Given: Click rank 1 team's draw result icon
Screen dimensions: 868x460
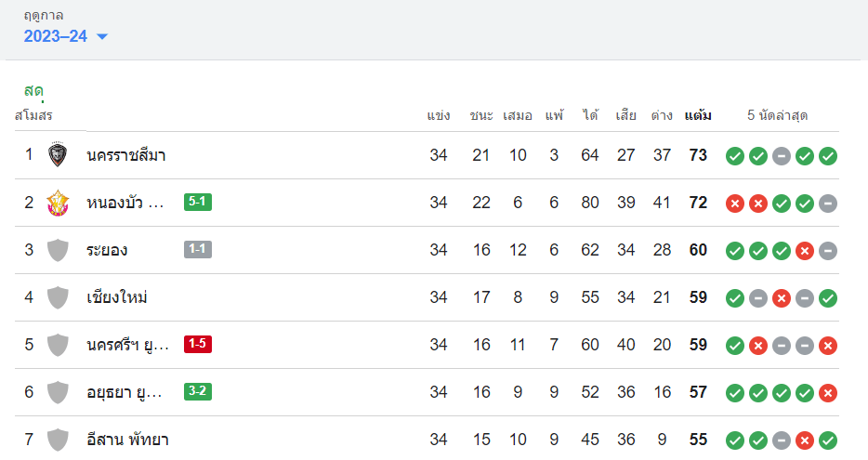Looking at the screenshot, I should tap(782, 156).
